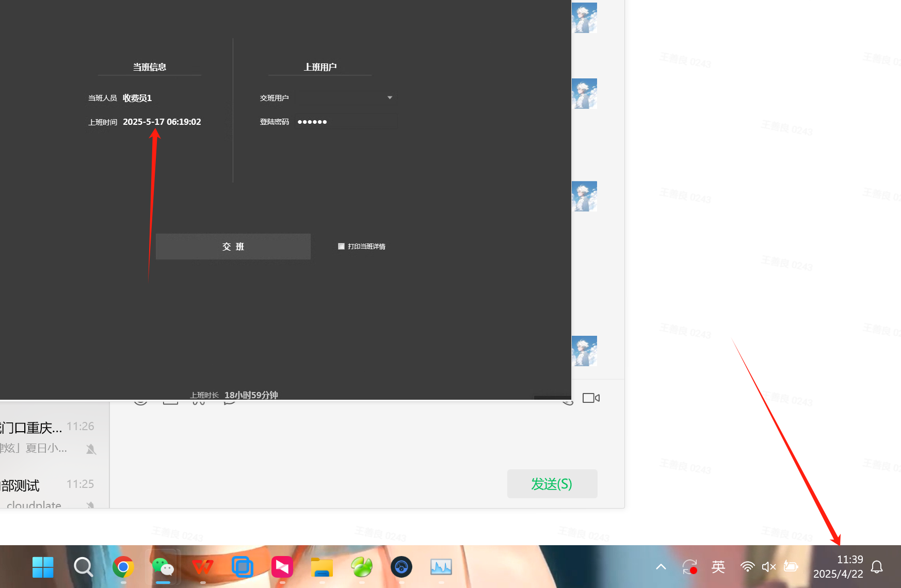The height and width of the screenshot is (588, 901).
Task: Launch Google Chrome from taskbar
Action: 123,567
